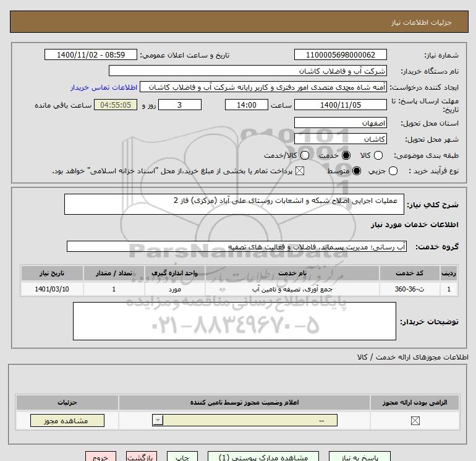Toggle the Islamic treasury payment checkbox
This screenshot has height=461, width=476.
(x=300, y=171)
